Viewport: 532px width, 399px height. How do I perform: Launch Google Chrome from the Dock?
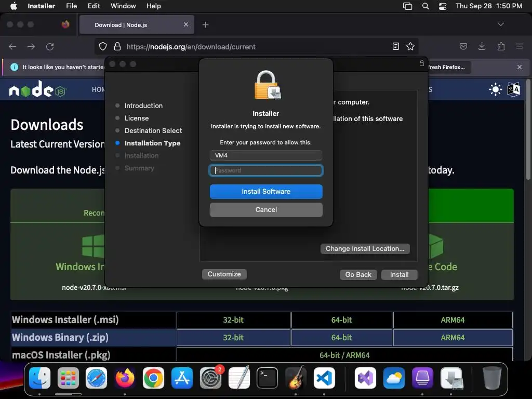(153, 378)
